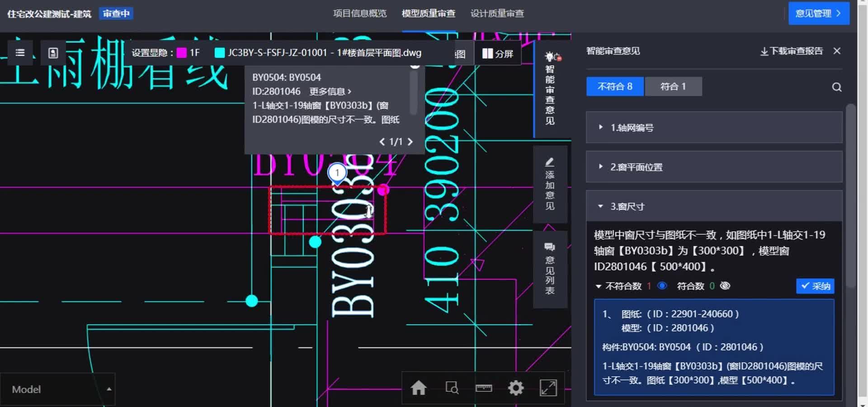Click marker pin number 1 on the drawing
Image resolution: width=868 pixels, height=407 pixels.
pyautogui.click(x=337, y=173)
